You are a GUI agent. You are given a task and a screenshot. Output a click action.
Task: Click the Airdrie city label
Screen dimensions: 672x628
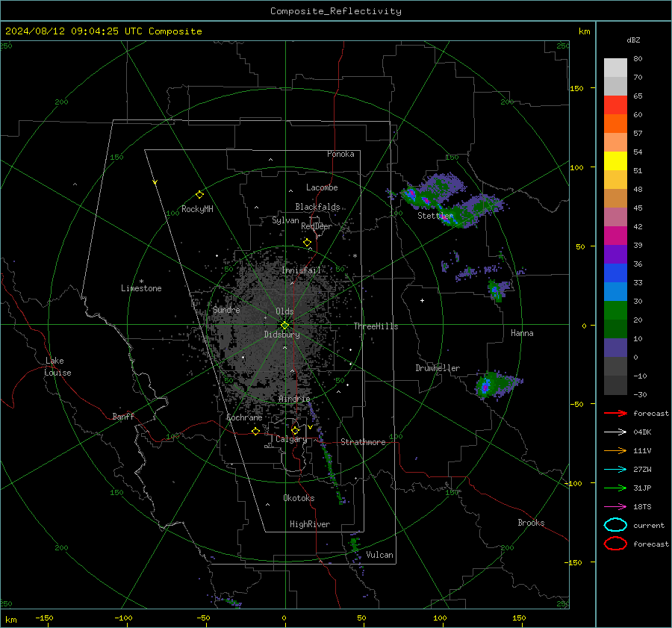[x=294, y=399]
